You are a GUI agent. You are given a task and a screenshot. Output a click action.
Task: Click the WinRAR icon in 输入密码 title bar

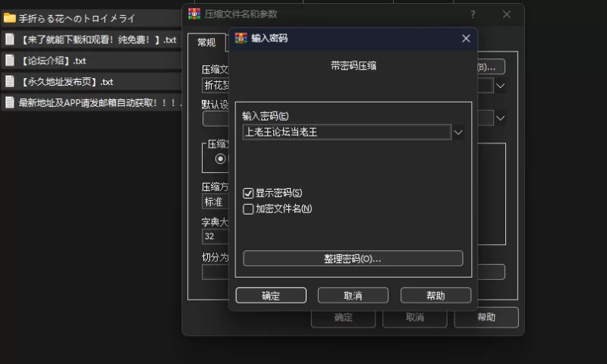click(241, 38)
